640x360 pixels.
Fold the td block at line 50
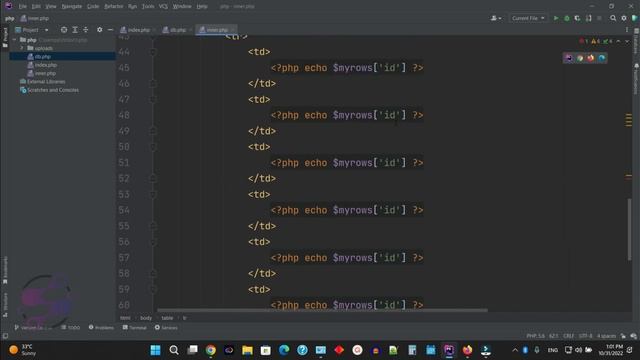[x=153, y=147]
